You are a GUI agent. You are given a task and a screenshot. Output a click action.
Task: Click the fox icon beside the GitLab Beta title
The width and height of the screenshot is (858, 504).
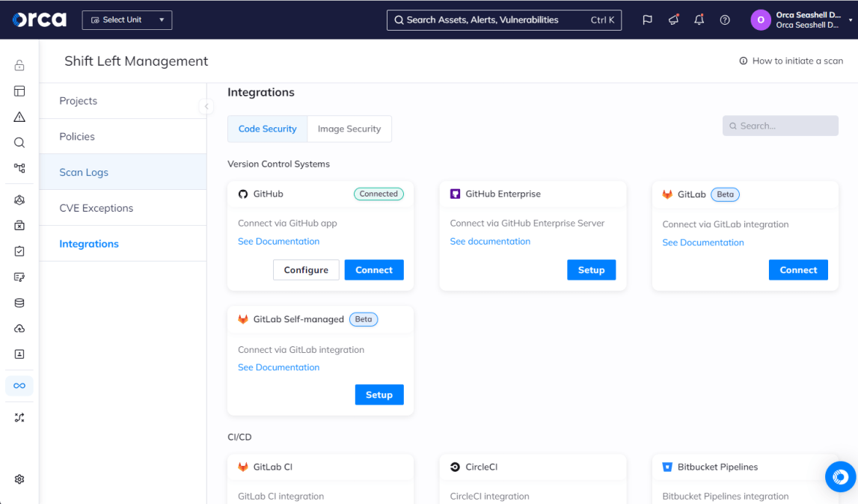(667, 194)
